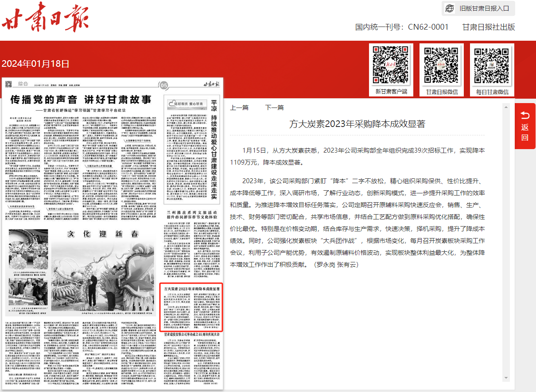The width and height of the screenshot is (536, 392).
Task: Click the small 甘肃日报 logo on page image
Action: coord(212,84)
